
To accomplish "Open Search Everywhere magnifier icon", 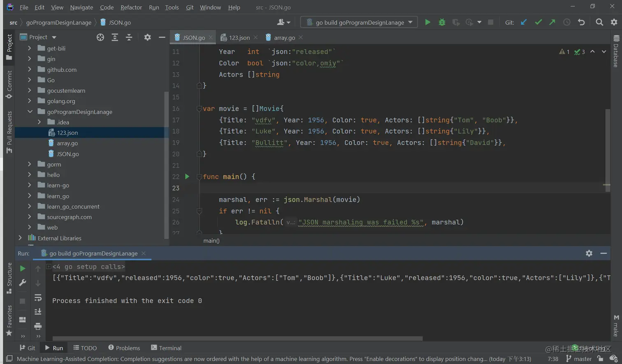I will point(599,22).
